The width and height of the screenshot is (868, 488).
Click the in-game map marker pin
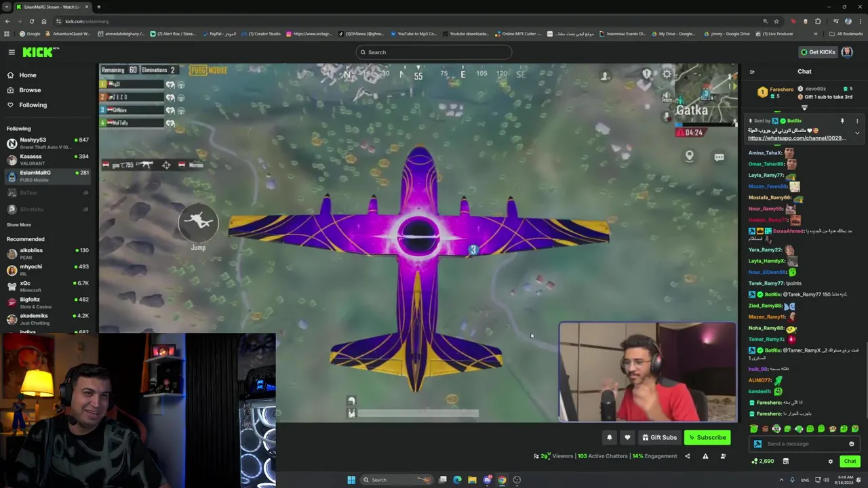tap(689, 157)
